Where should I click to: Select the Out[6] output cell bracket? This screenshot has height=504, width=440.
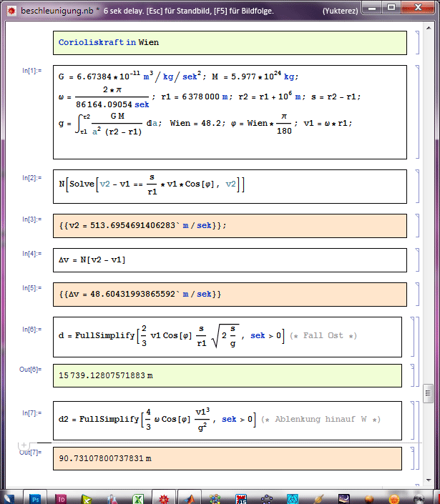coord(413,375)
